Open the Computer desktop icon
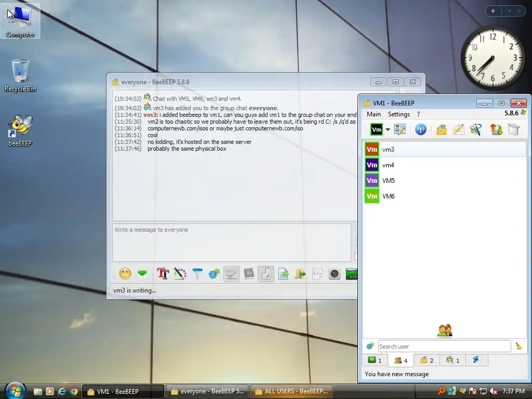Image resolution: width=532 pixels, height=399 pixels. (20, 21)
